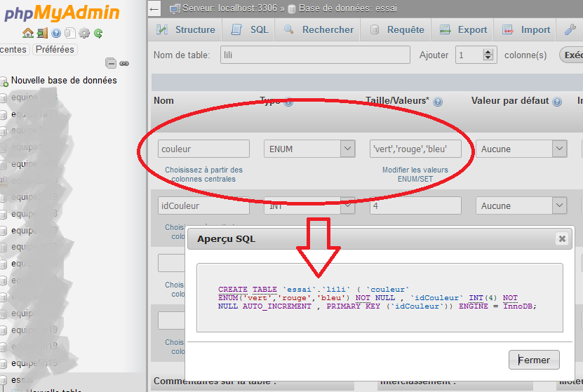Open the Export tab

[463, 30]
